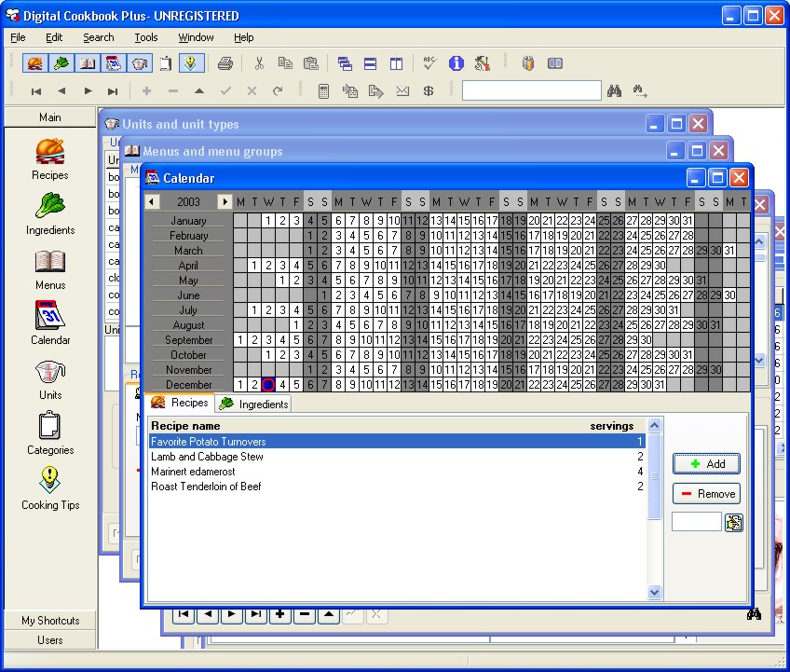Switch to the Recipes tab in Calendar
This screenshot has height=672, width=790.
[x=180, y=403]
